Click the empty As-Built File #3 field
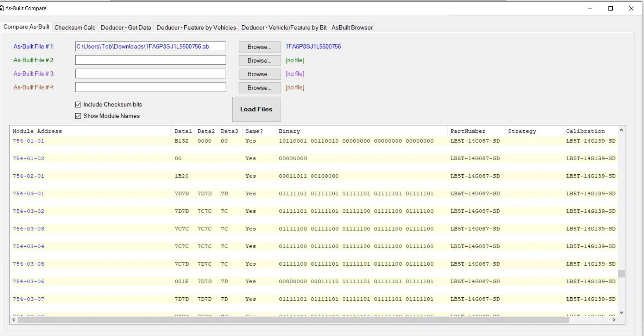Screen dimensions: 644x336 coord(150,73)
